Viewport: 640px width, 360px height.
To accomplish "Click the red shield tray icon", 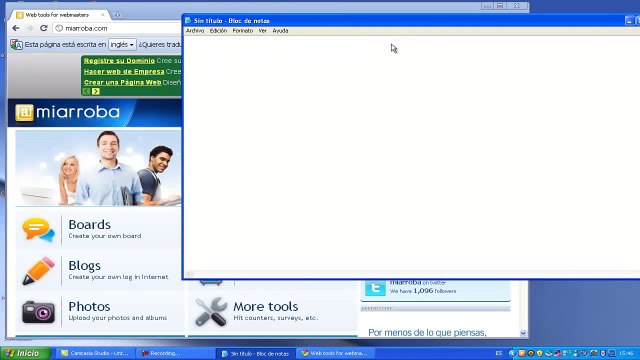I will click(x=602, y=353).
